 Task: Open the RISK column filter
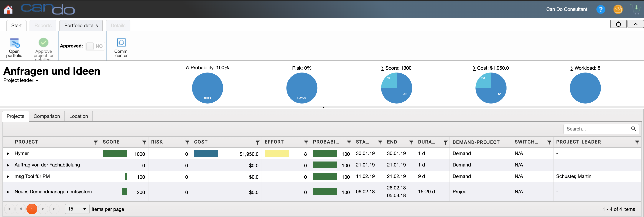click(187, 142)
